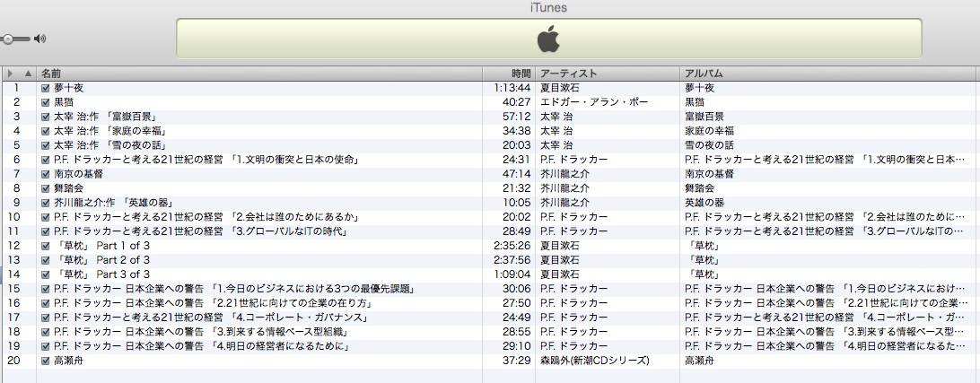980x383 pixels.
Task: Click the duration 1:09:04
Action: point(512,274)
